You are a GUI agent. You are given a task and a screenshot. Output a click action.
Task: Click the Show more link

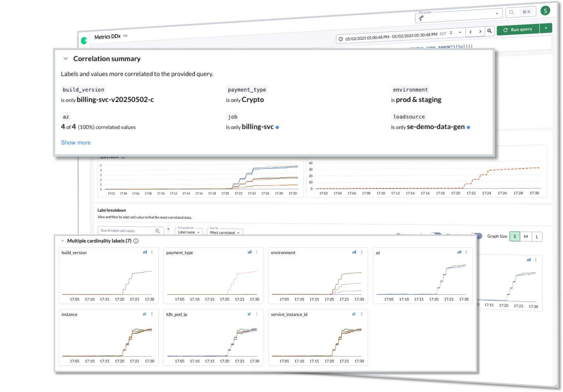click(x=76, y=143)
